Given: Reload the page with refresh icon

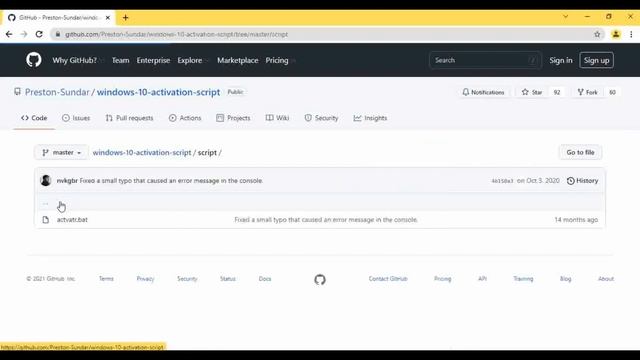Looking at the screenshot, I should (x=39, y=34).
